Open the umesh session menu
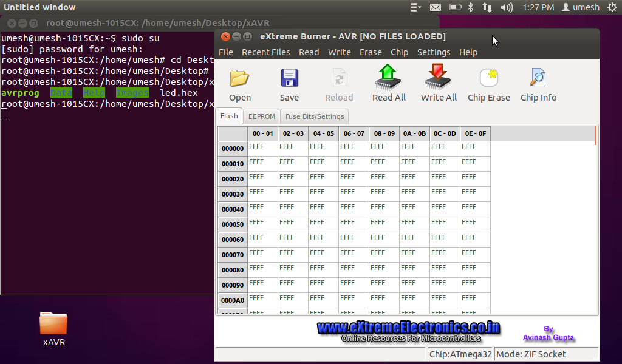622x364 pixels. click(x=580, y=7)
